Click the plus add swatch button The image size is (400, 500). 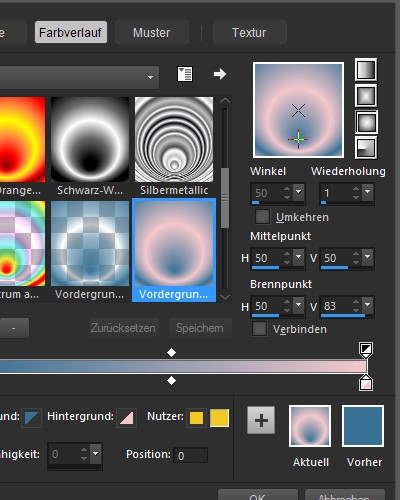click(261, 420)
